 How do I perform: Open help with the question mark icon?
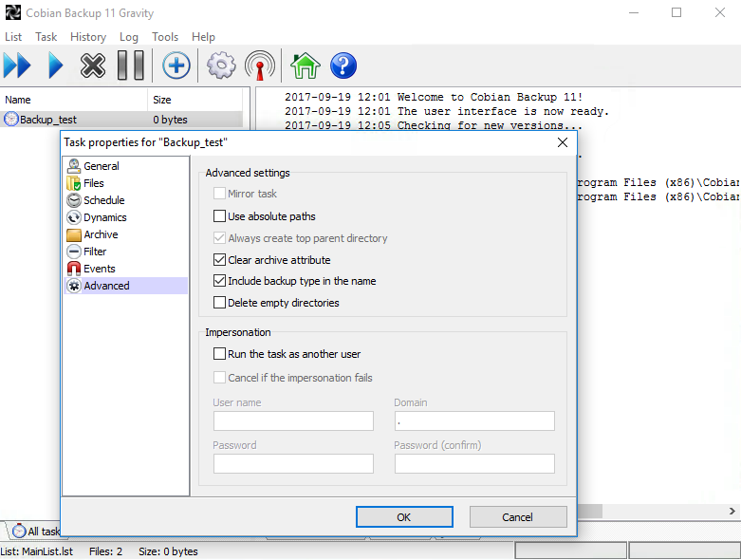[x=343, y=65]
